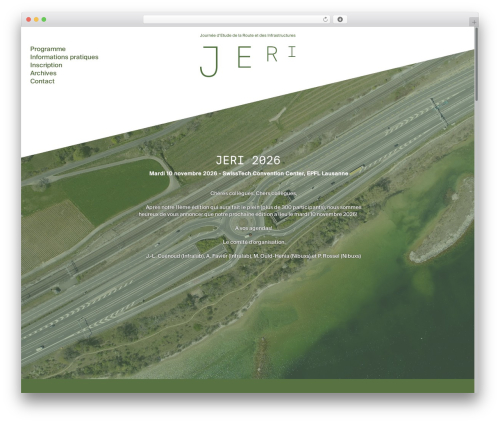
Task: Click the organizers' names line starting 'J.-L. Cuenoud'
Action: click(x=253, y=256)
